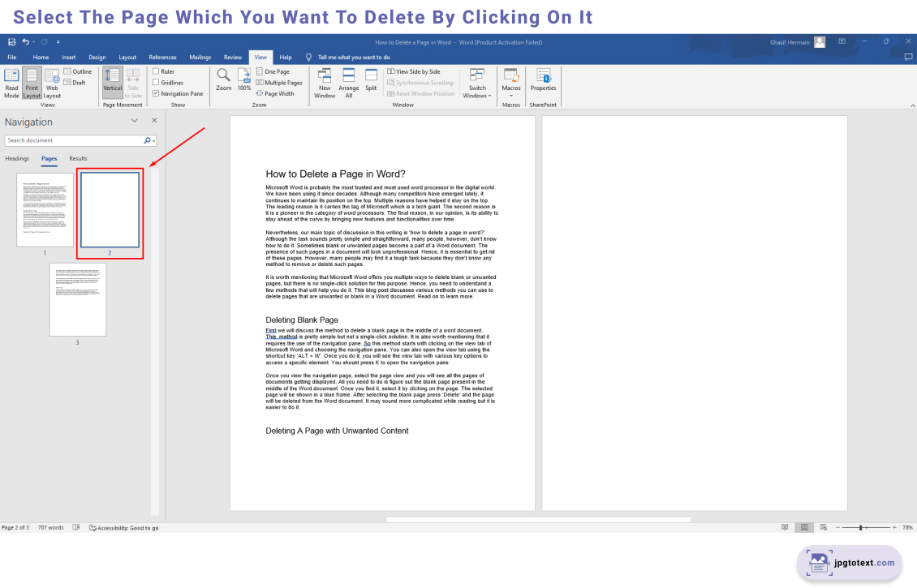917x588 pixels.
Task: Open the Results tab in Navigation
Action: tap(78, 158)
